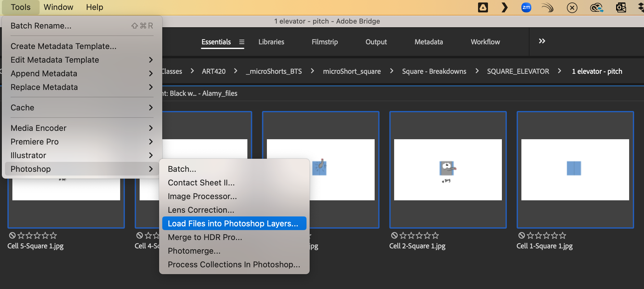The width and height of the screenshot is (644, 289).
Task: Click the Zoom icon in menu bar
Action: [x=526, y=7]
